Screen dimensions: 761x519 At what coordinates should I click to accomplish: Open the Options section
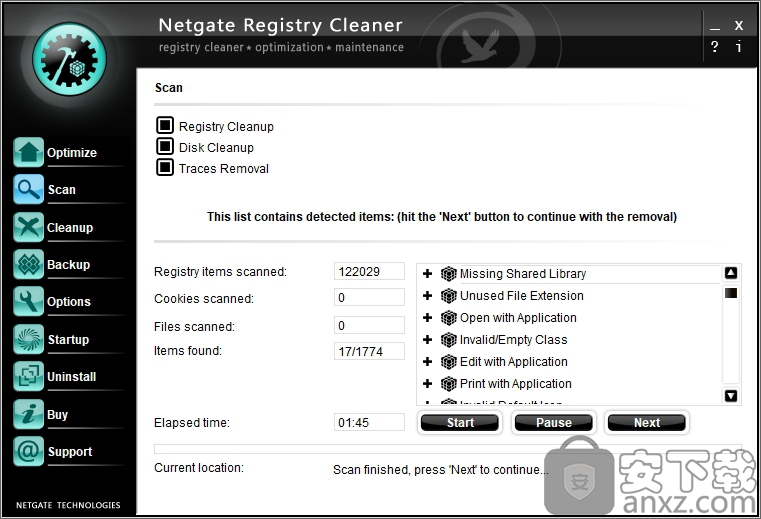(x=69, y=301)
